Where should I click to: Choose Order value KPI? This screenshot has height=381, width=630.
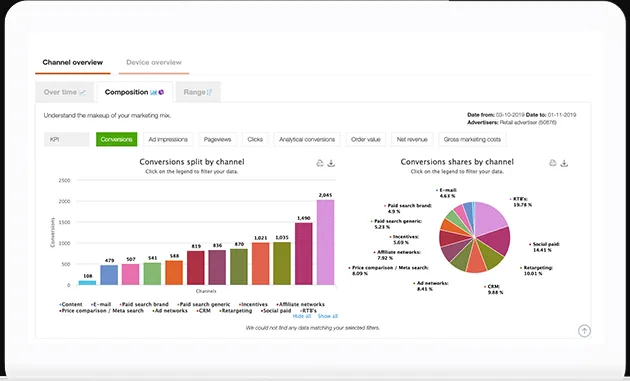pyautogui.click(x=366, y=139)
